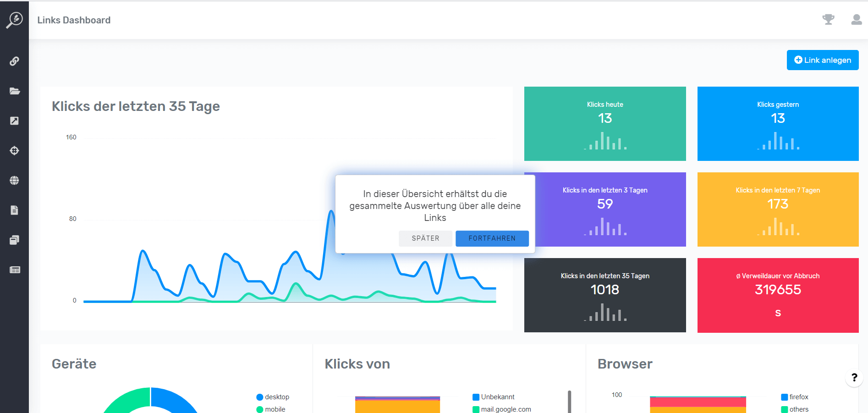This screenshot has height=413, width=868.
Task: Click the red bar in Browser chart
Action: [698, 402]
